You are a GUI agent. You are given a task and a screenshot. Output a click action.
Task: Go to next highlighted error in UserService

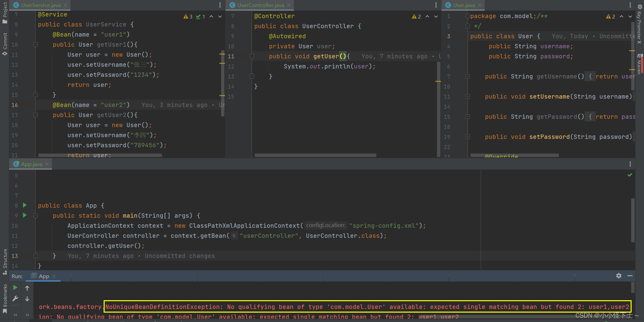coord(220,16)
